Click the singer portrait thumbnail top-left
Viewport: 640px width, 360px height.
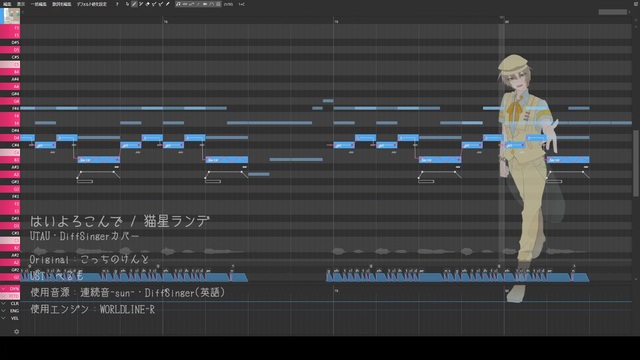(10, 16)
